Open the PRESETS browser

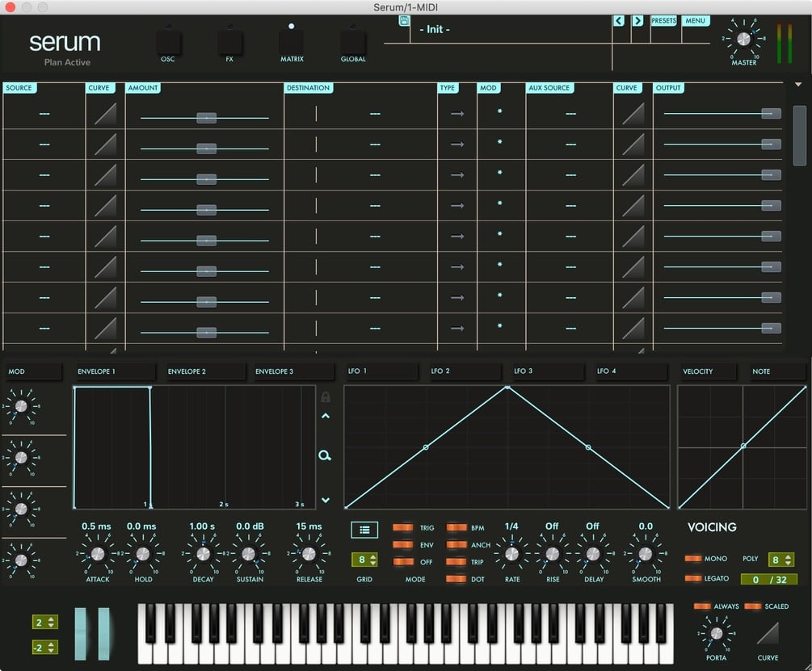pyautogui.click(x=663, y=21)
